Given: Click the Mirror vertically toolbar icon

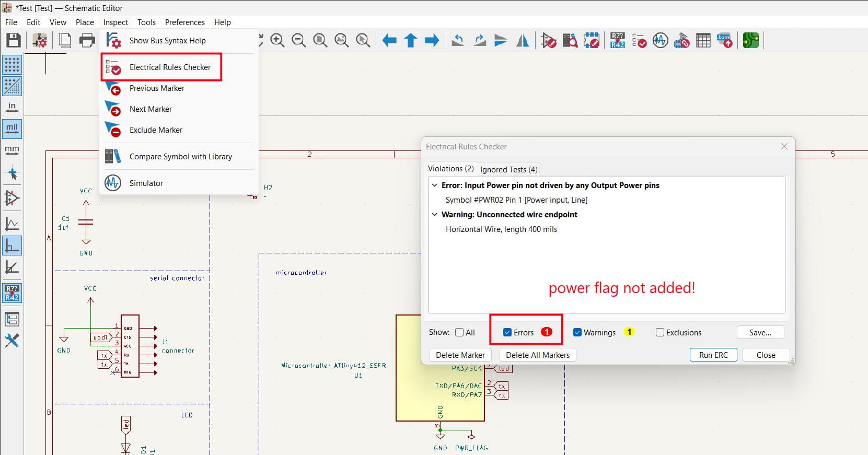Looking at the screenshot, I should (501, 40).
